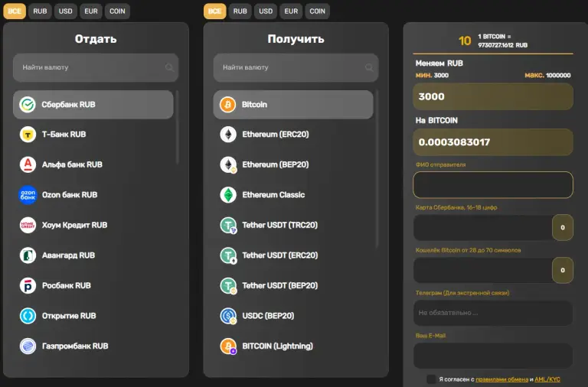The image size is (588, 387).
Task: Select the Сбербанк RUB logo icon
Action: 28,105
